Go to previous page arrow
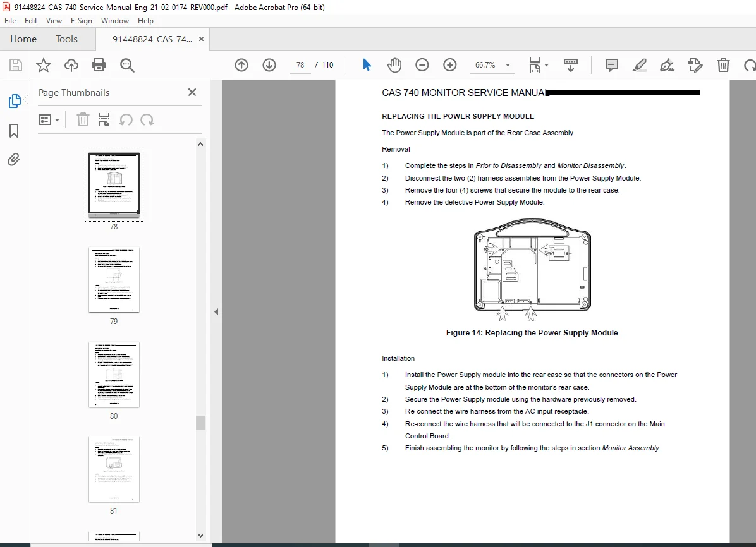The height and width of the screenshot is (547, 756). click(x=241, y=65)
